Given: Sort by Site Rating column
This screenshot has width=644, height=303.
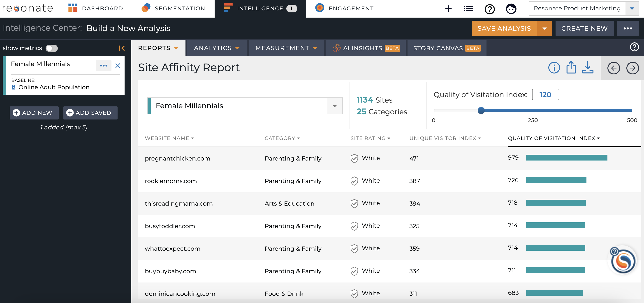Looking at the screenshot, I should [x=370, y=138].
